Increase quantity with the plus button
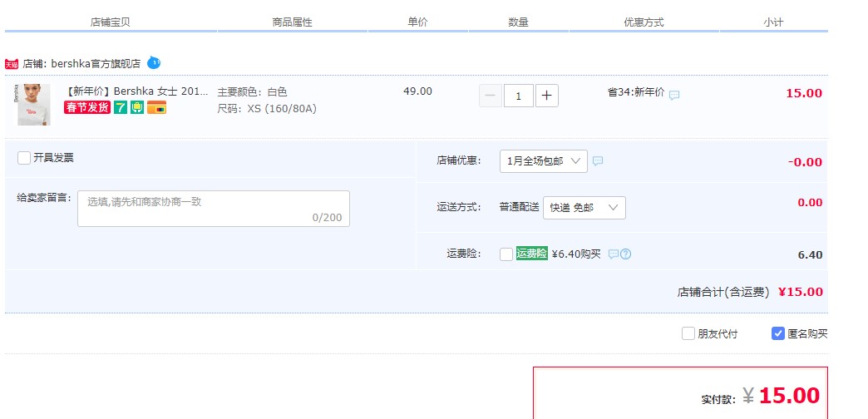 click(x=547, y=96)
